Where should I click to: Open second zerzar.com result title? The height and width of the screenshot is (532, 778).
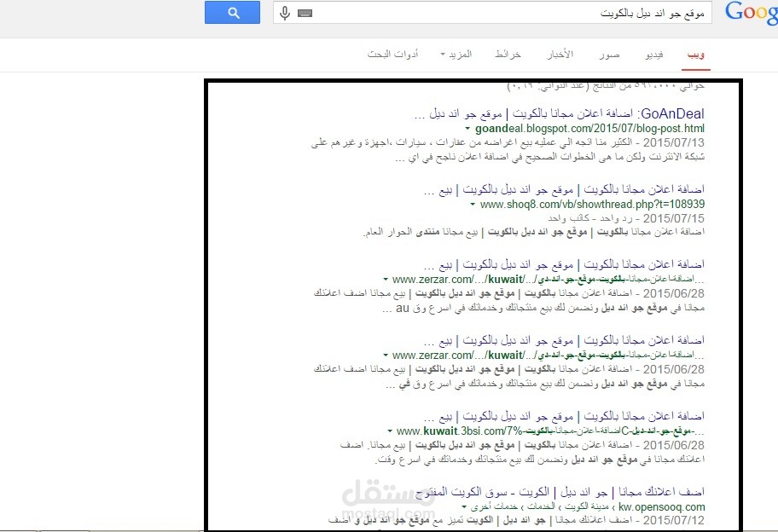[x=564, y=340]
